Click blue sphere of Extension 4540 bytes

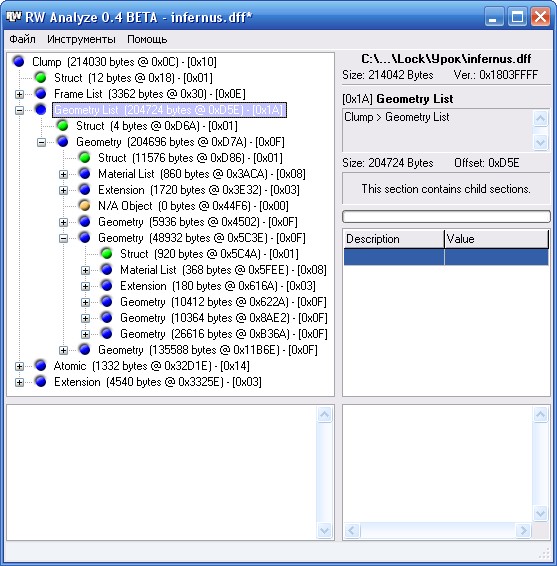tap(41, 382)
